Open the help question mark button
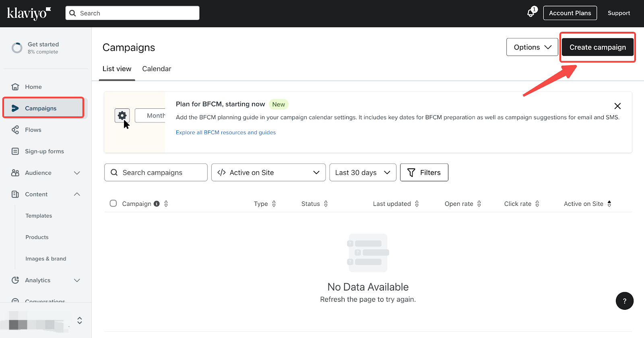This screenshot has height=338, width=644. point(625,301)
